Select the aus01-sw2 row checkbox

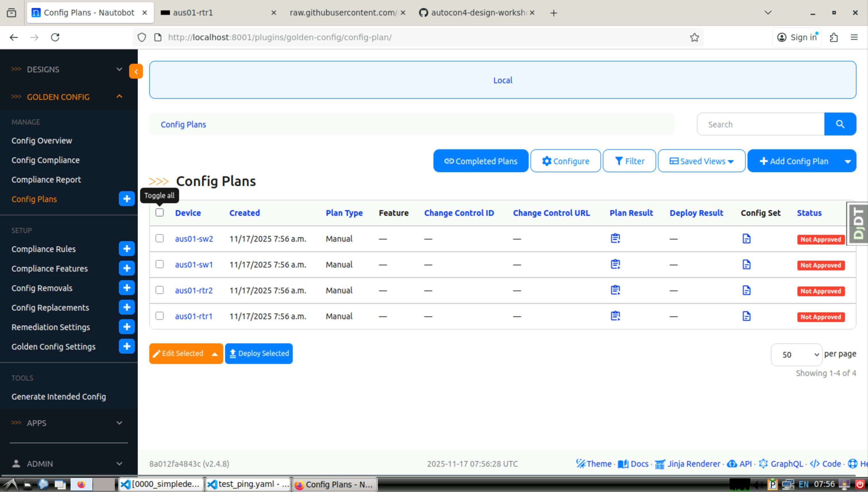coord(160,239)
